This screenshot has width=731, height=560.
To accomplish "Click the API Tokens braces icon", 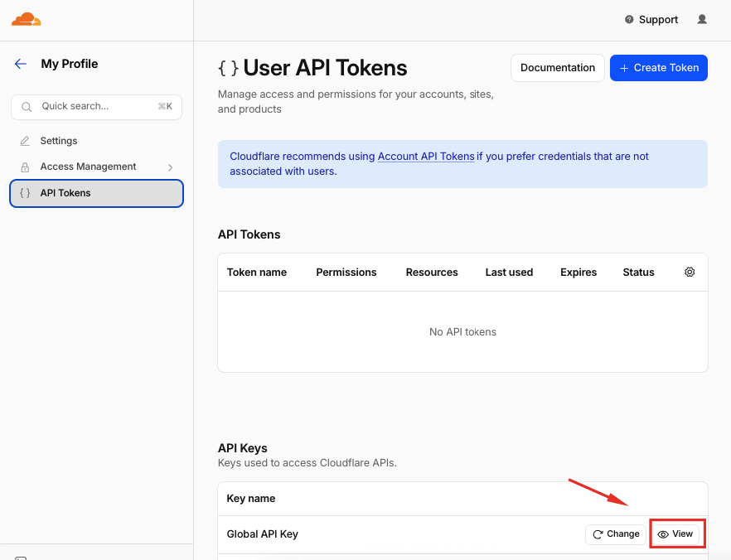I will (25, 193).
